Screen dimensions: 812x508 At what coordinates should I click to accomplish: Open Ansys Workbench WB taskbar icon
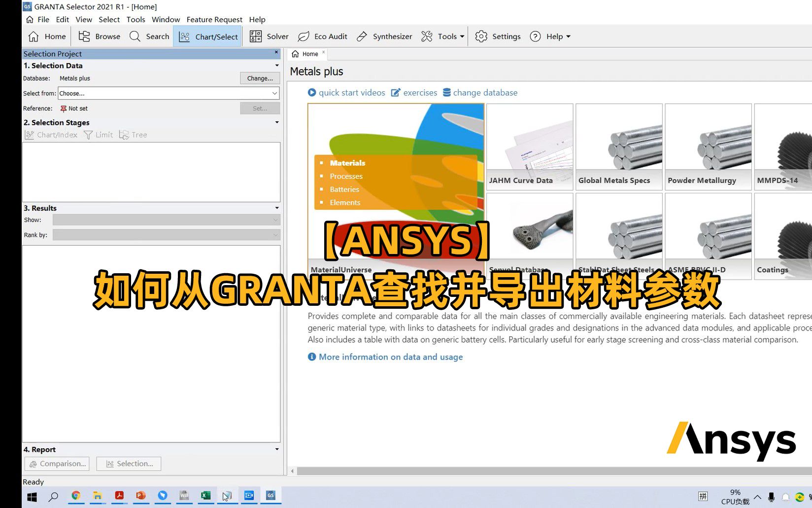tap(184, 496)
